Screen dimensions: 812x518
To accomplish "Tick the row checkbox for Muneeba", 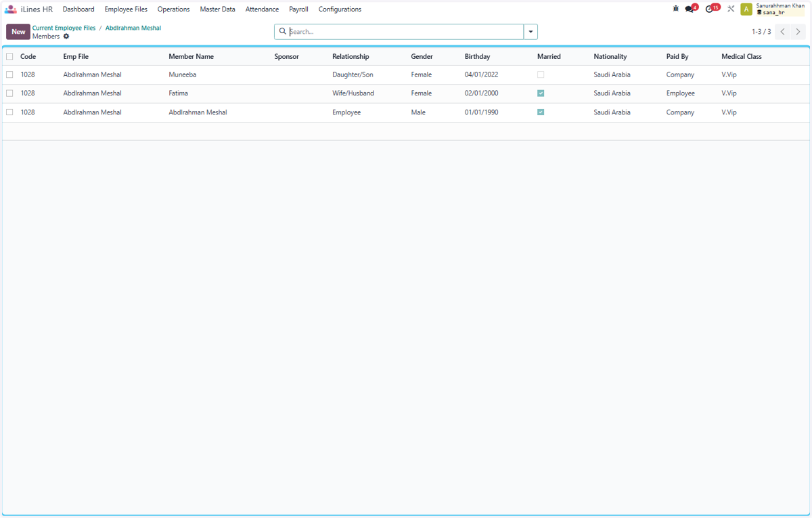I will (9, 74).
